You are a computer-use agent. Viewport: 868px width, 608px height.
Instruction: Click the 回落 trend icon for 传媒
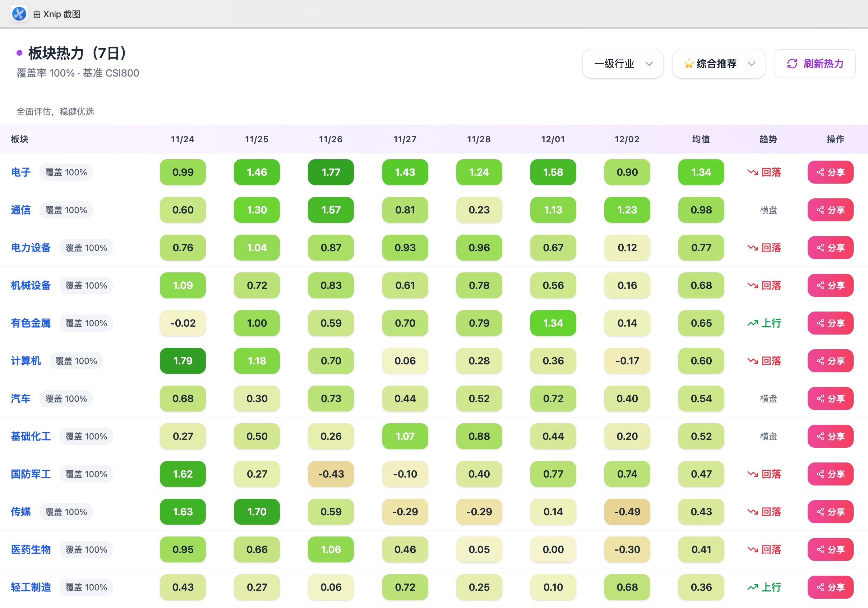752,512
